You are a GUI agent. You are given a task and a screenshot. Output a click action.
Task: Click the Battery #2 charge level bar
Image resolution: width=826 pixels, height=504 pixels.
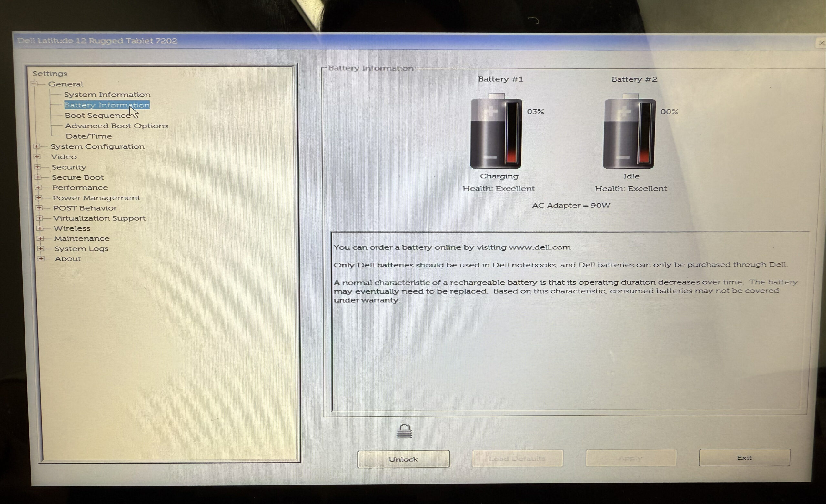click(644, 133)
